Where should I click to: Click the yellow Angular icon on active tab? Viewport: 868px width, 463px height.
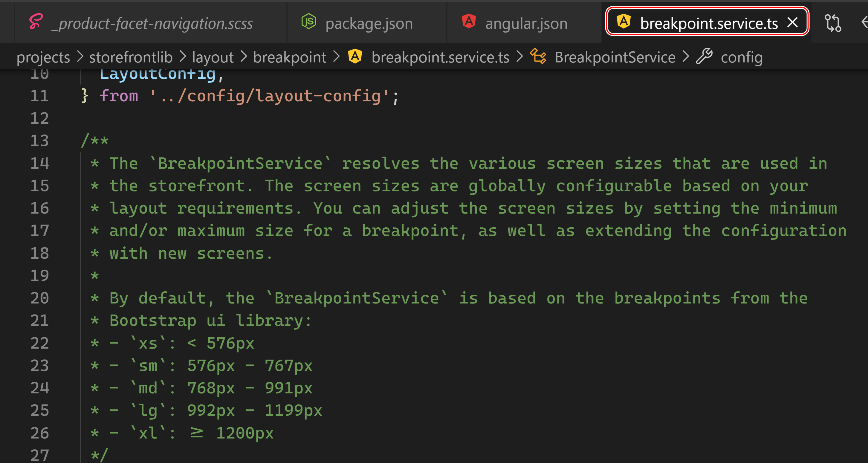(x=624, y=22)
